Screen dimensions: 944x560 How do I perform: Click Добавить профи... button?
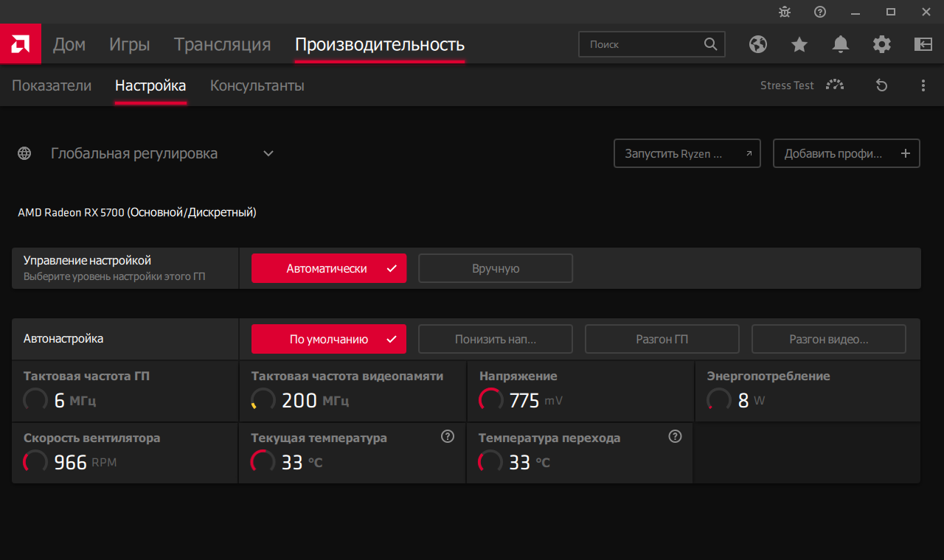847,153
